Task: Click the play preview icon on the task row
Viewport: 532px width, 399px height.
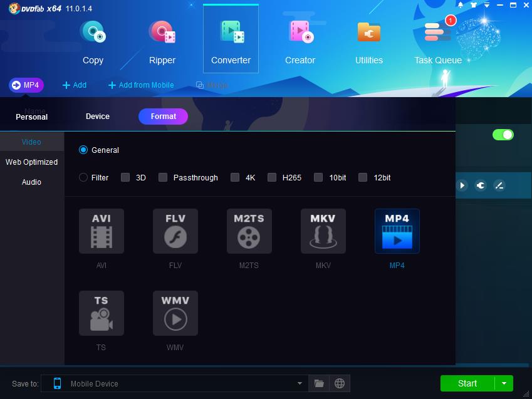Action: tap(462, 185)
